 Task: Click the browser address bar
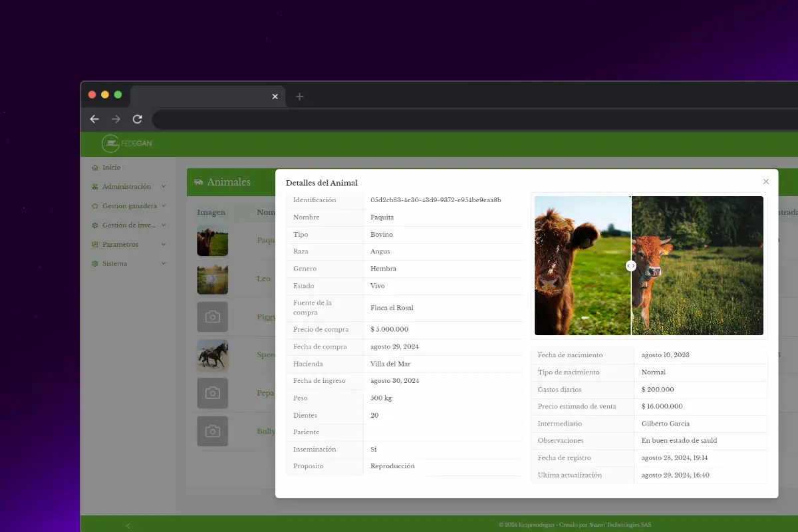(x=465, y=120)
